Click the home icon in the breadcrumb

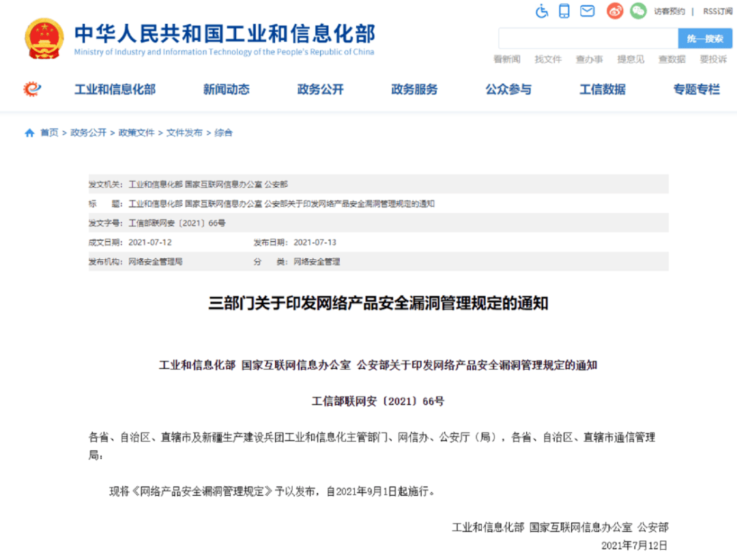29,133
